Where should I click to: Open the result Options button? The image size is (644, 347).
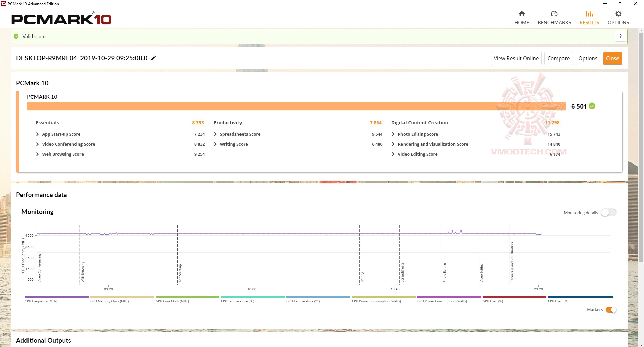point(588,58)
